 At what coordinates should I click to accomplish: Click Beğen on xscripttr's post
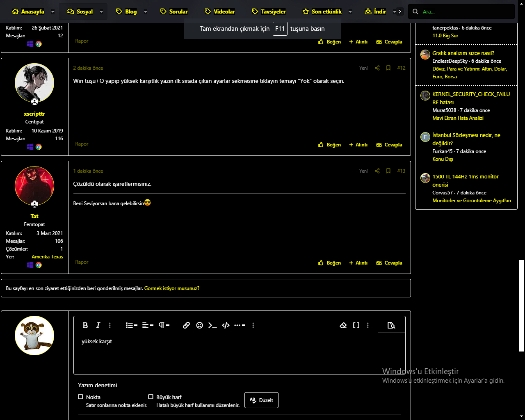(x=329, y=145)
